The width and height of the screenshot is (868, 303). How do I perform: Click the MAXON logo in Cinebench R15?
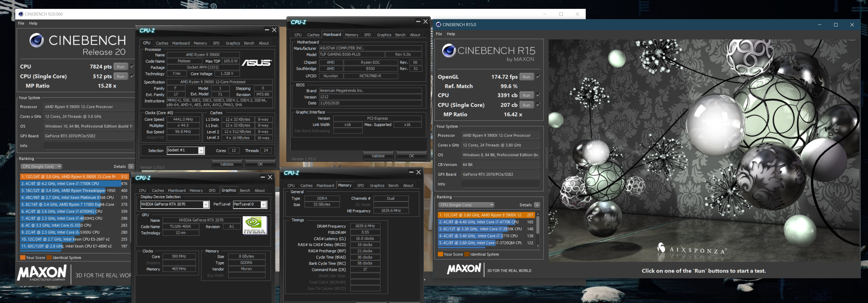[464, 269]
